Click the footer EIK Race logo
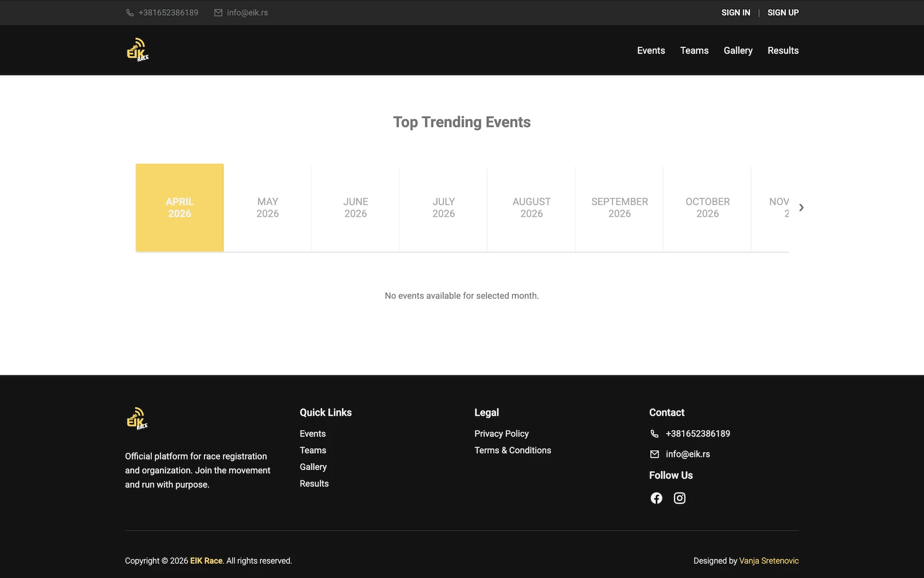The image size is (924, 578). click(137, 419)
